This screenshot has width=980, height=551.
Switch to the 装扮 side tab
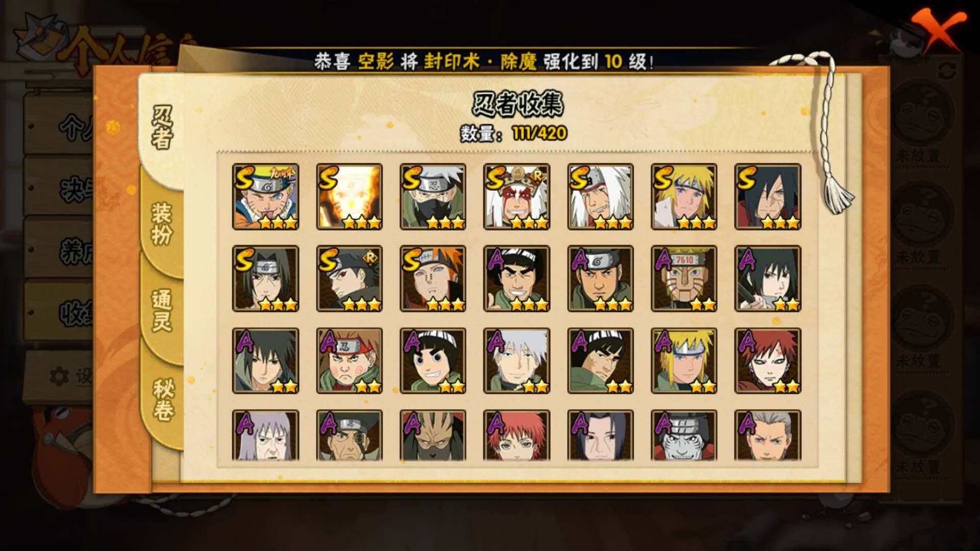(162, 223)
